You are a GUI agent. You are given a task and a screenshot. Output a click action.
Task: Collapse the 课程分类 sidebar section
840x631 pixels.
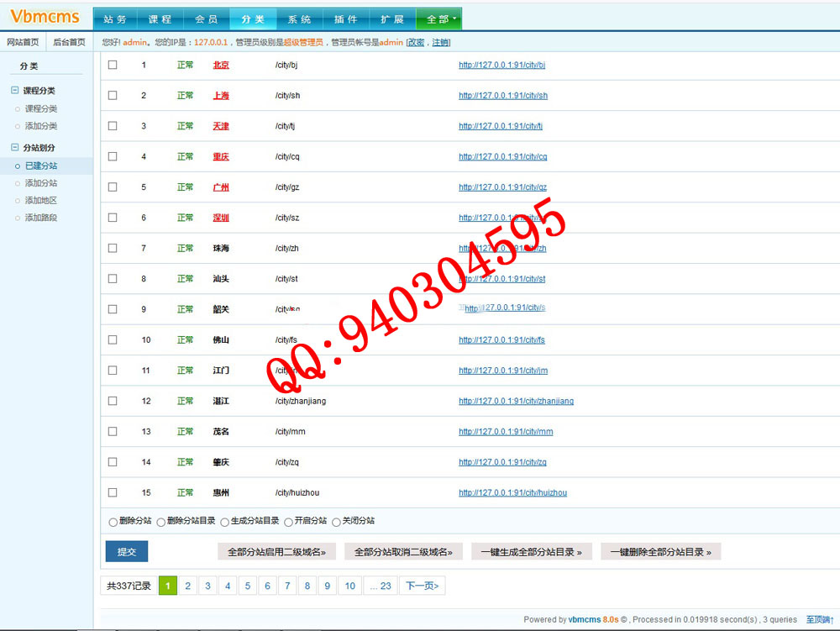(15, 91)
